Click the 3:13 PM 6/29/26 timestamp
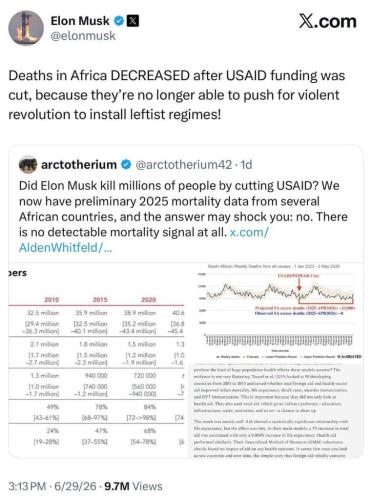 [52, 486]
